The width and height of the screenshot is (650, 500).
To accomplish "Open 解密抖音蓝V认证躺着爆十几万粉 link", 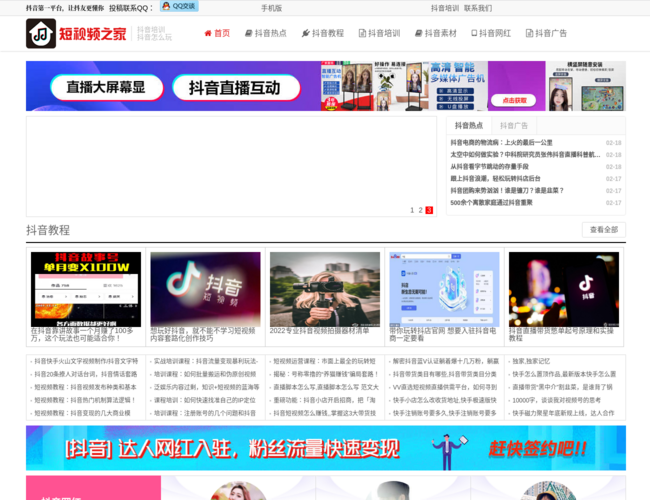I will click(x=446, y=362).
